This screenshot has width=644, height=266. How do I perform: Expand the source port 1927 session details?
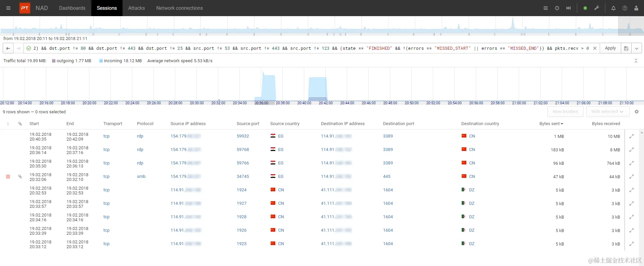click(x=632, y=203)
